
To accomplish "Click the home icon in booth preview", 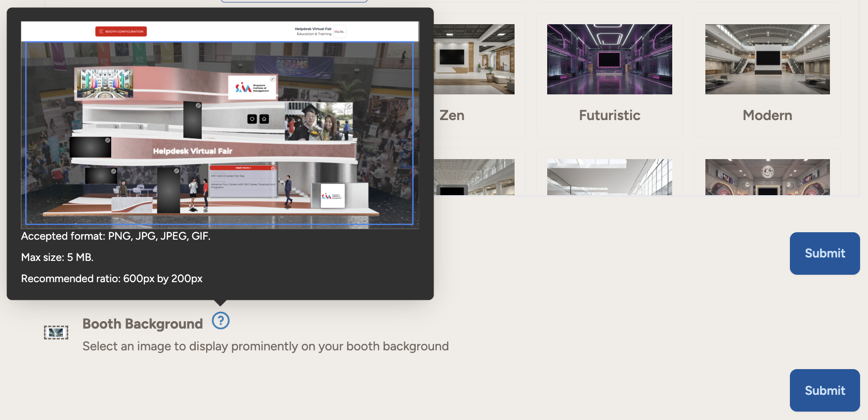I will [x=264, y=119].
